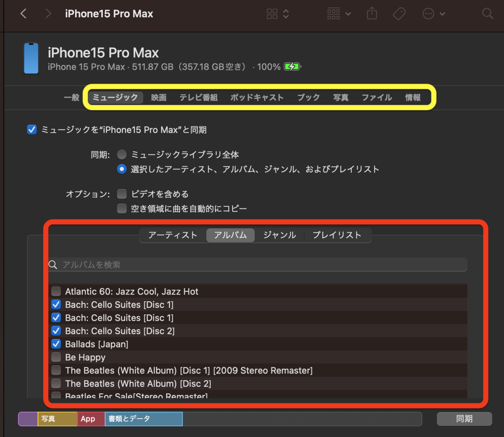The image size is (504, 437).
Task: Expand the action menu chevron
Action: point(442,14)
